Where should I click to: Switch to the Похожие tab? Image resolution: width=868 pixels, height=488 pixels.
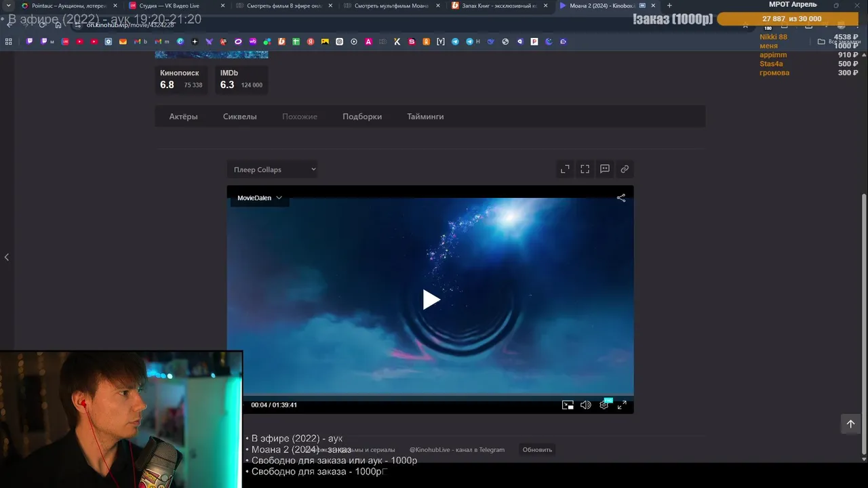pyautogui.click(x=300, y=117)
